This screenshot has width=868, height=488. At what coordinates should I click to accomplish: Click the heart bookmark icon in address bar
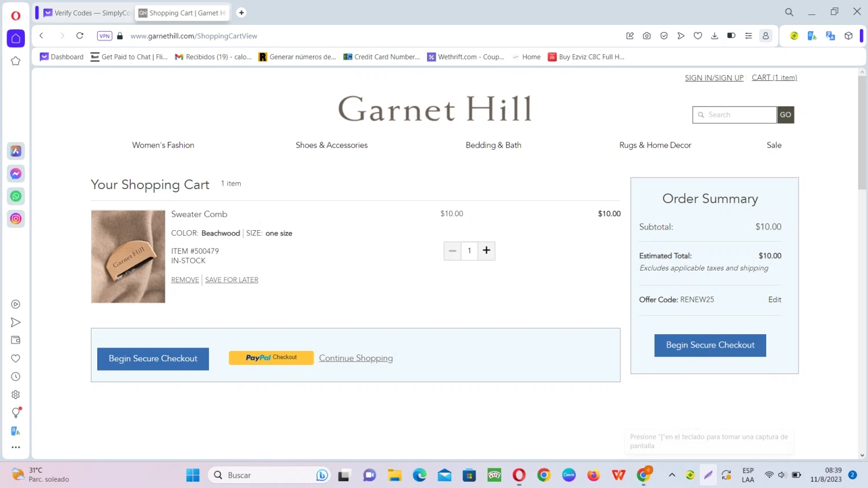(698, 36)
